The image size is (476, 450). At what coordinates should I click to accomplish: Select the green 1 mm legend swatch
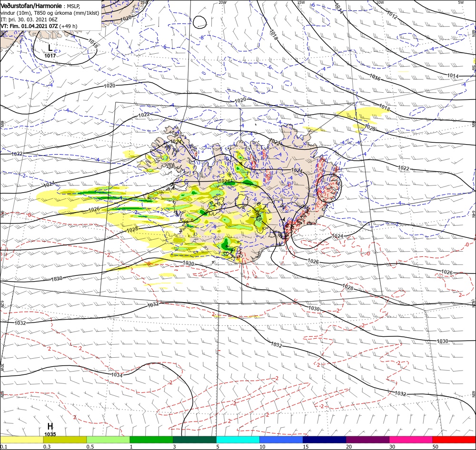pos(151,440)
